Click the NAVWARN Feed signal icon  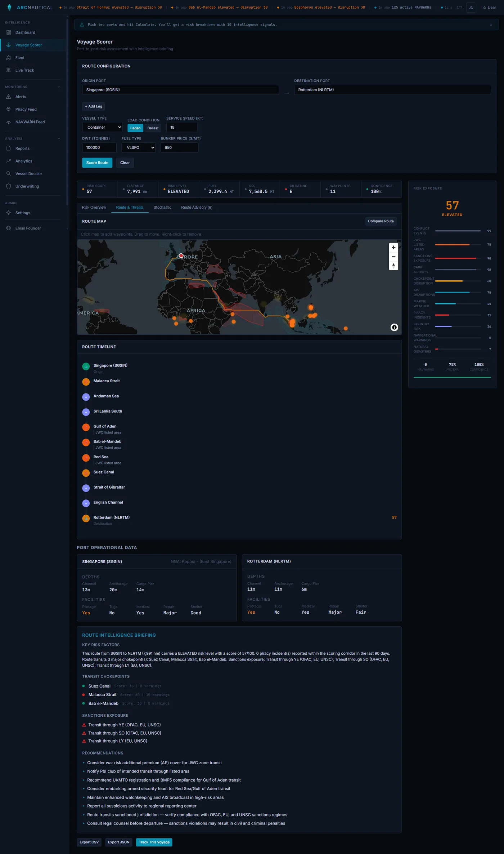point(9,122)
